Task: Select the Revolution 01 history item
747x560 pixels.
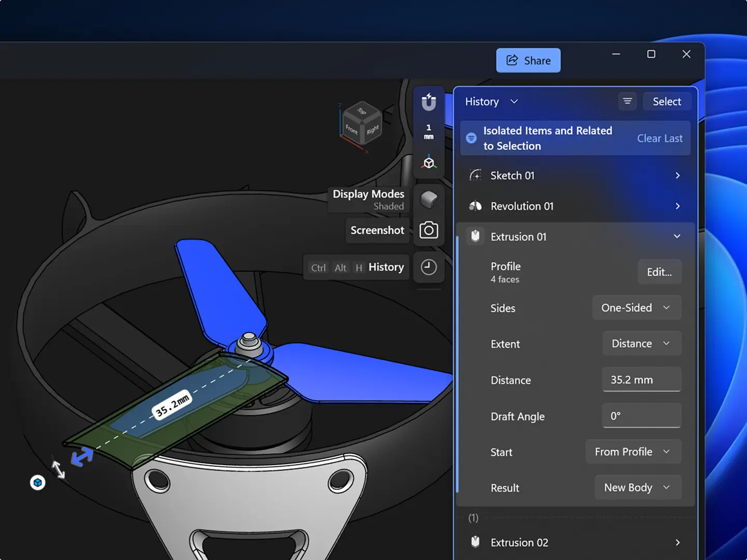Action: coord(575,206)
